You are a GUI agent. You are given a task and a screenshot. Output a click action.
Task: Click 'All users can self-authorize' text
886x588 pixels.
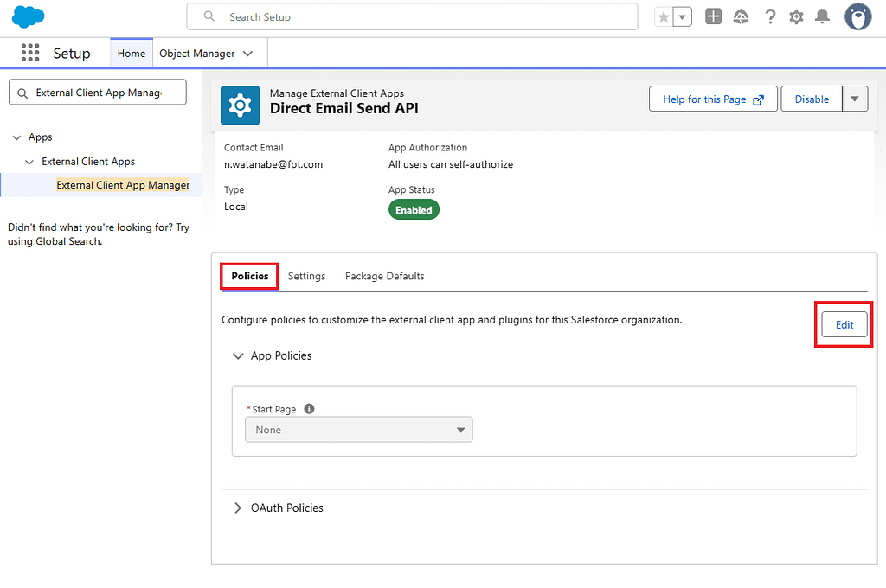click(x=451, y=164)
